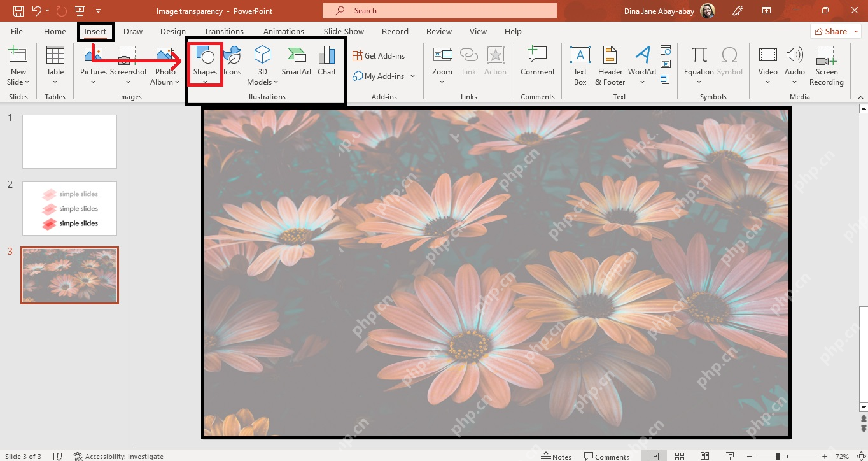Start presentation from beginning icon
868x461 pixels.
pyautogui.click(x=80, y=11)
